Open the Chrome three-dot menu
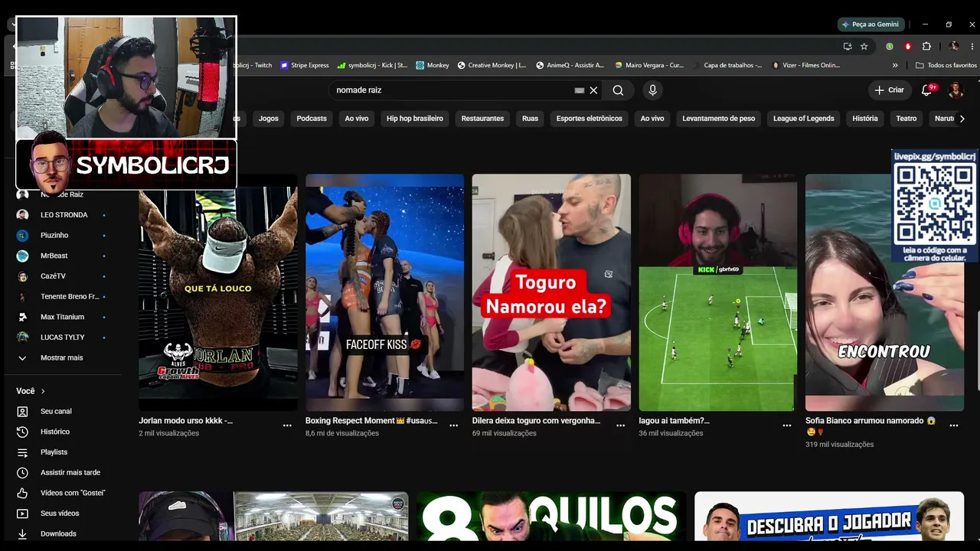The height and width of the screenshot is (551, 980). pyautogui.click(x=972, y=46)
